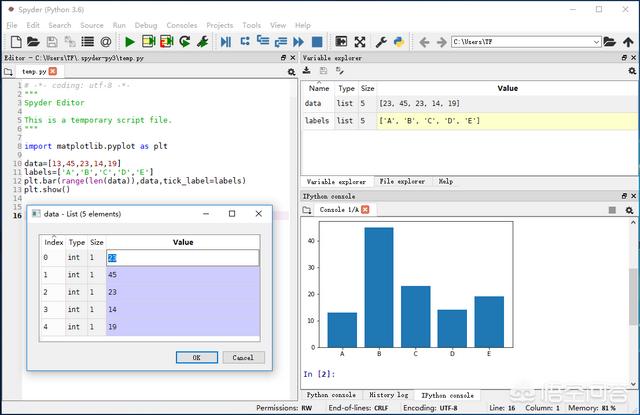Image resolution: width=640 pixels, height=415 pixels.
Task: Close the Console 1/A tab
Action: [x=365, y=209]
